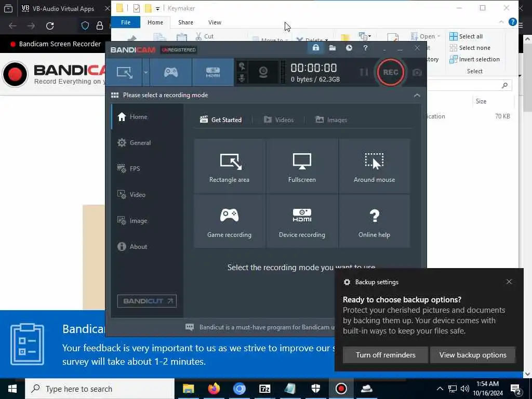This screenshot has height=399, width=532.
Task: Click Invert selection in Explorer ribbon
Action: coord(474,59)
